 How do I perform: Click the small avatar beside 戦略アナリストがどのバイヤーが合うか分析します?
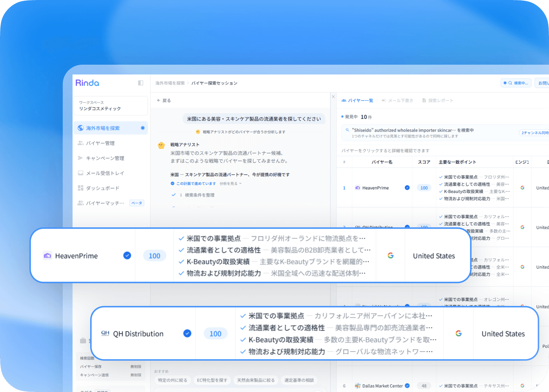(x=198, y=132)
